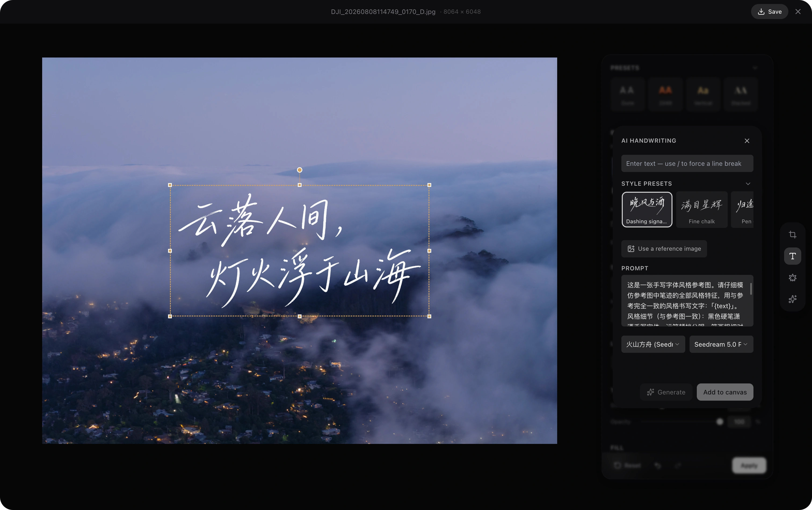Collapse the Style Presets section
The width and height of the screenshot is (812, 510).
(748, 184)
